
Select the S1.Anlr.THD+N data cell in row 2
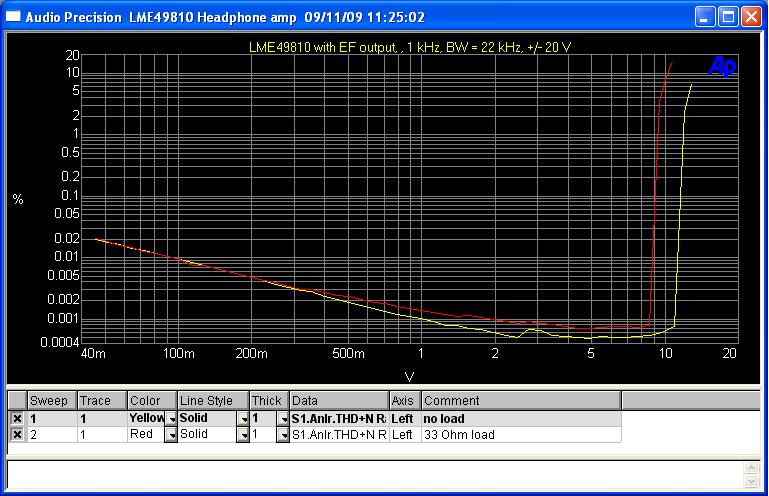pyautogui.click(x=339, y=435)
